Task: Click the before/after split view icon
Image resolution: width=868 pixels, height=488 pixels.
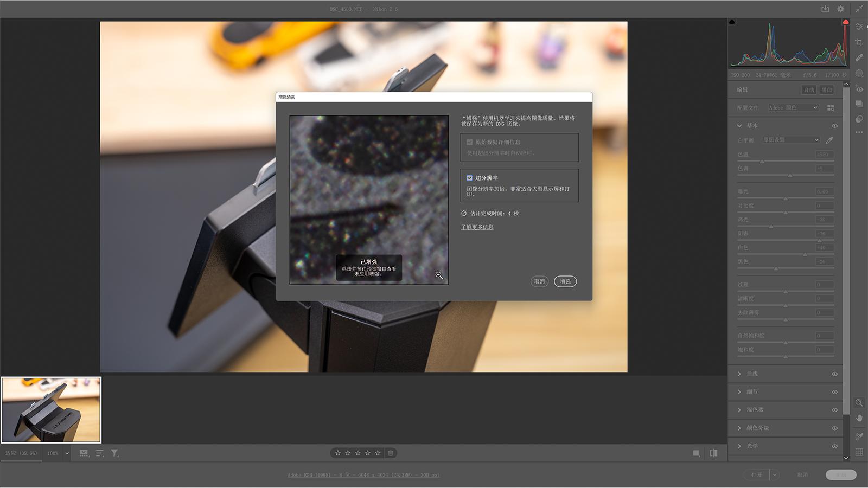Action: 713,453
